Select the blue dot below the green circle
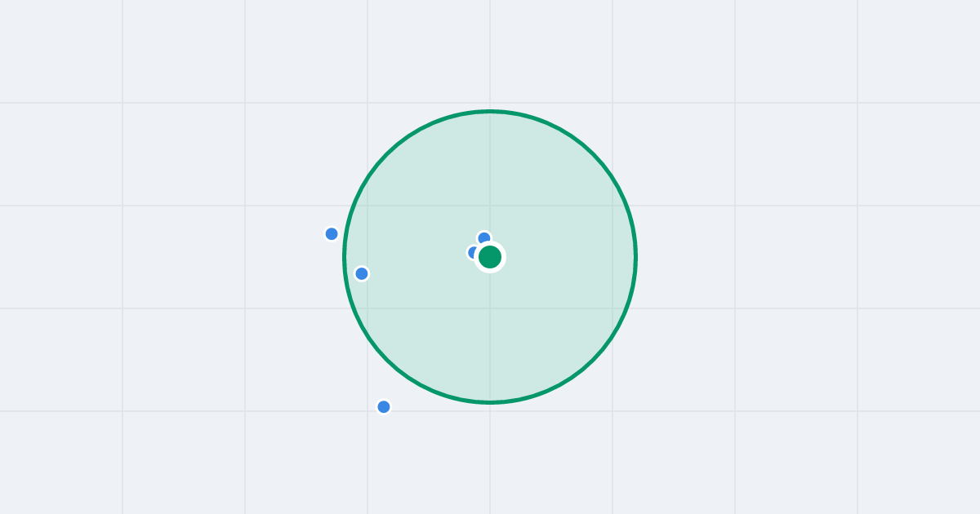The width and height of the screenshot is (980, 514). tap(384, 406)
